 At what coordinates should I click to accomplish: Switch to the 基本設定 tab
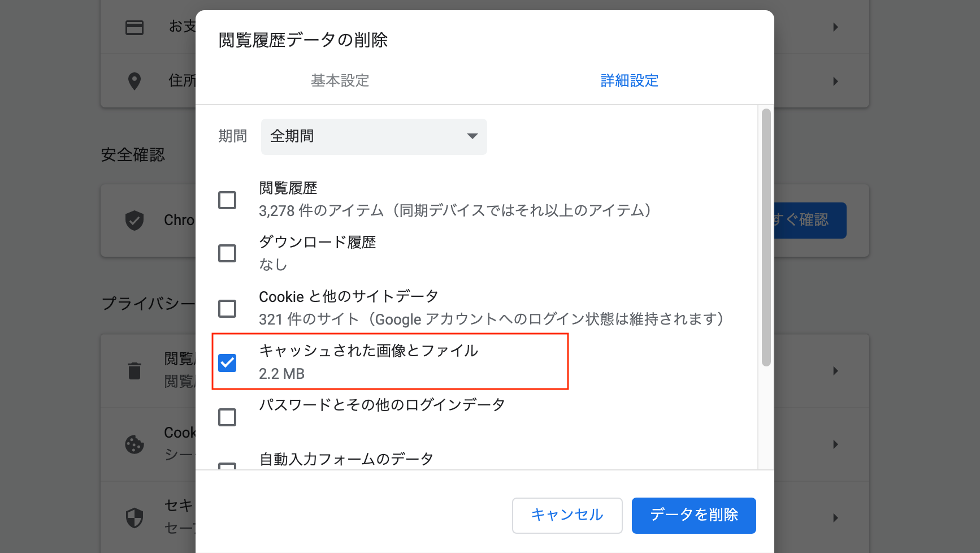coord(340,81)
